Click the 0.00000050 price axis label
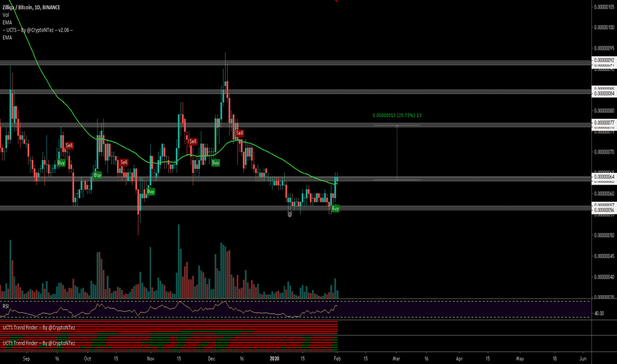Screen dimensions: 617x364 point(604,236)
